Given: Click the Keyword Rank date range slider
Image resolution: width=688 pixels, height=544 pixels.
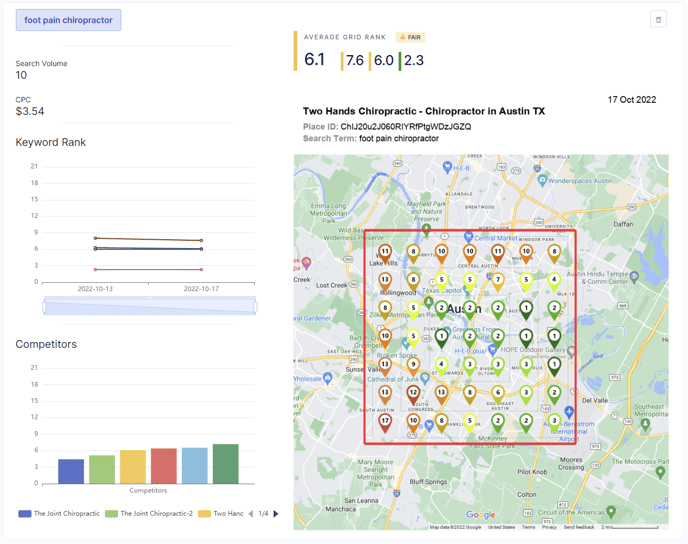Looking at the screenshot, I should (149, 307).
